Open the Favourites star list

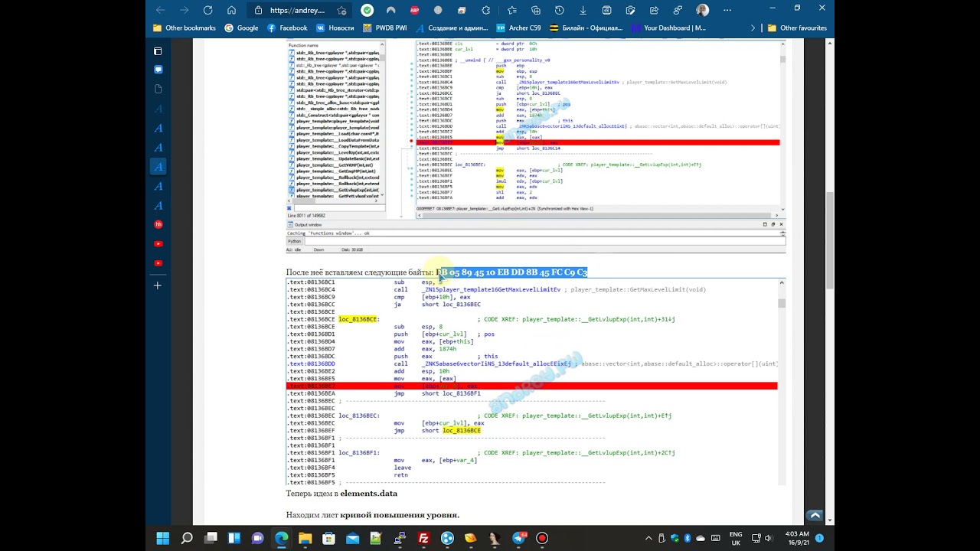point(512,11)
